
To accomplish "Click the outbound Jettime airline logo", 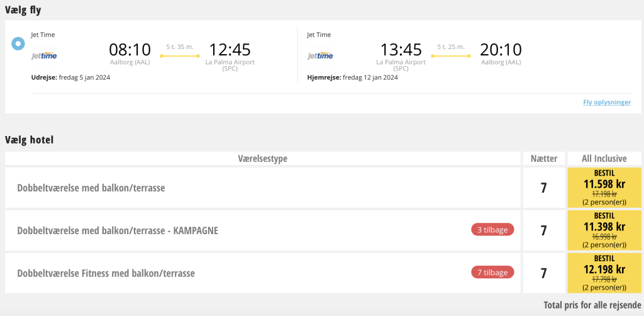I will point(44,56).
